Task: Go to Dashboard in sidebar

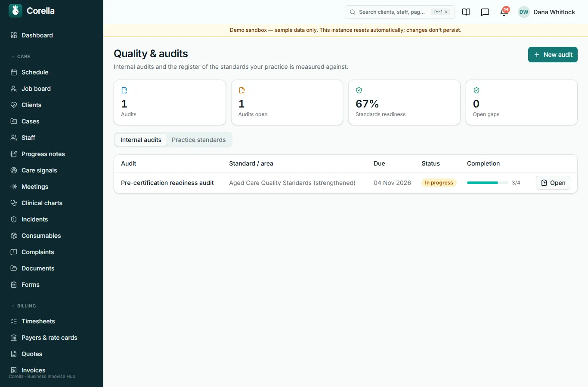Action: [x=52, y=35]
